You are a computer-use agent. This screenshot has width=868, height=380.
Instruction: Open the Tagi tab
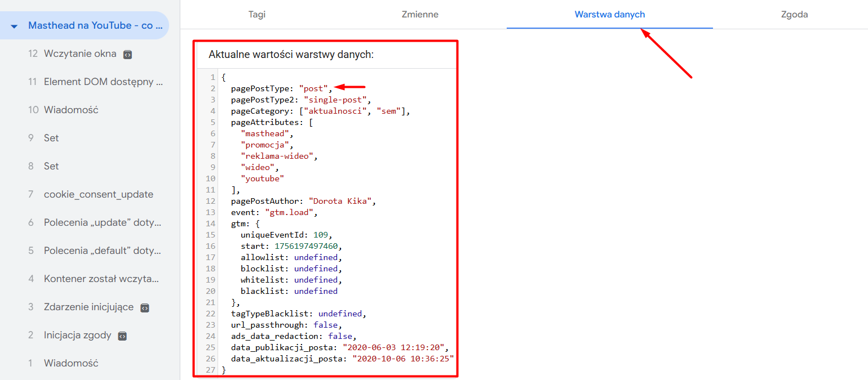pyautogui.click(x=257, y=15)
